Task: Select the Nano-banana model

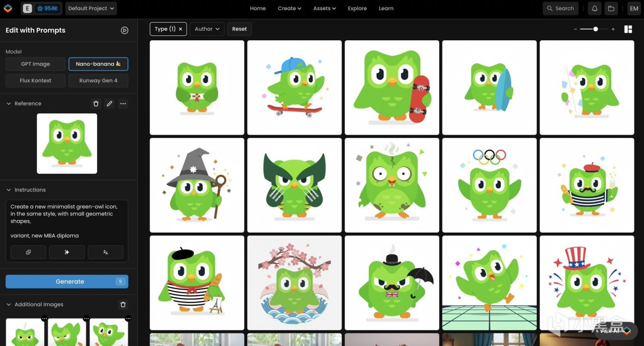Action: (98, 64)
